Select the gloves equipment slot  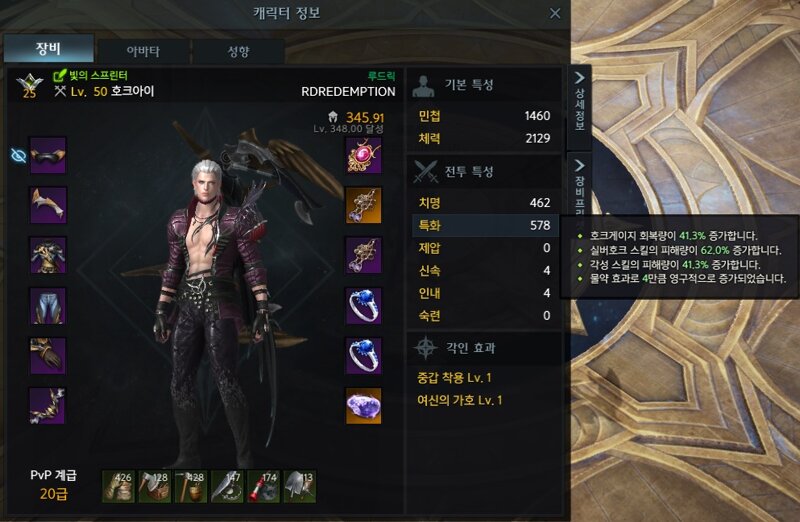47,356
